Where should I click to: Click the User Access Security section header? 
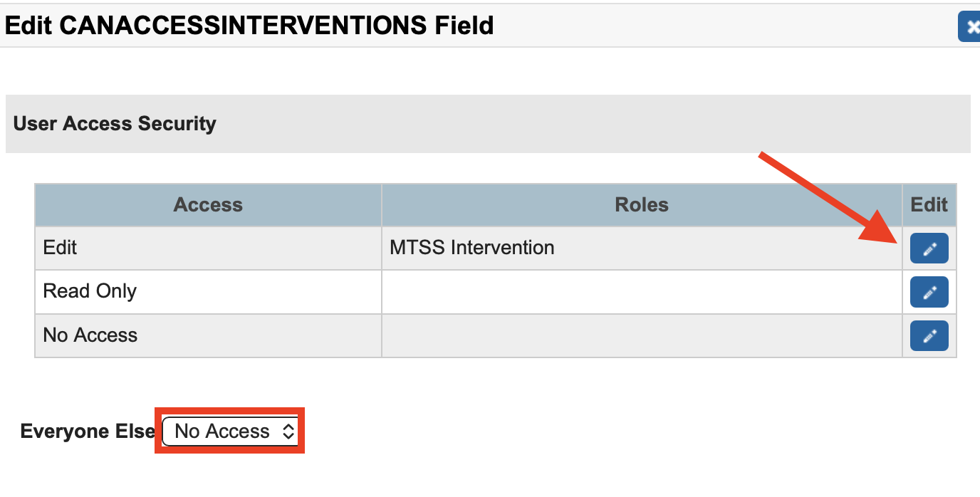point(115,123)
